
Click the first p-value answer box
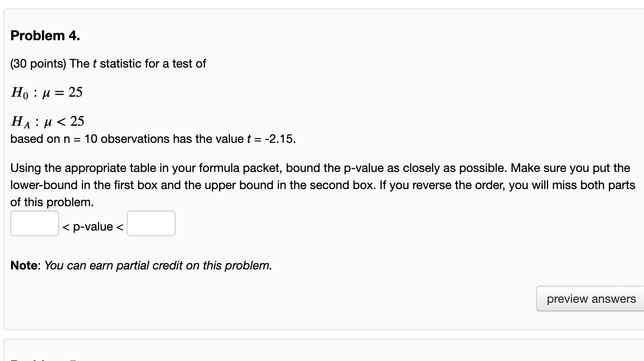coord(34,223)
